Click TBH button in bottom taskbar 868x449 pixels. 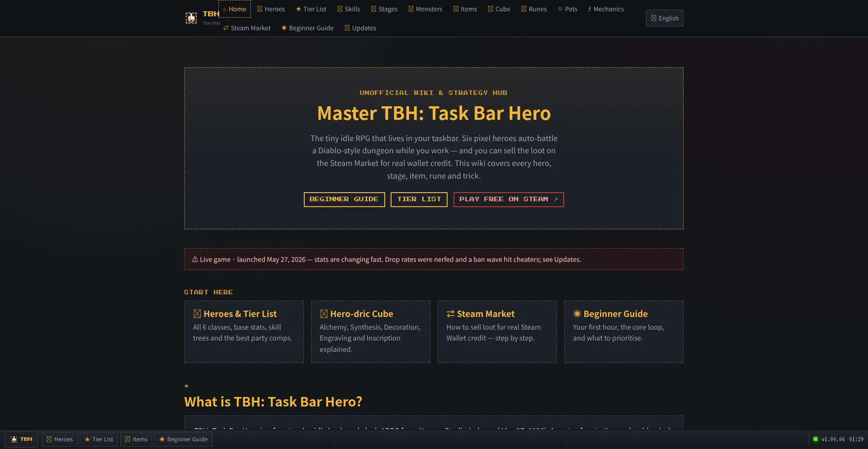point(21,440)
